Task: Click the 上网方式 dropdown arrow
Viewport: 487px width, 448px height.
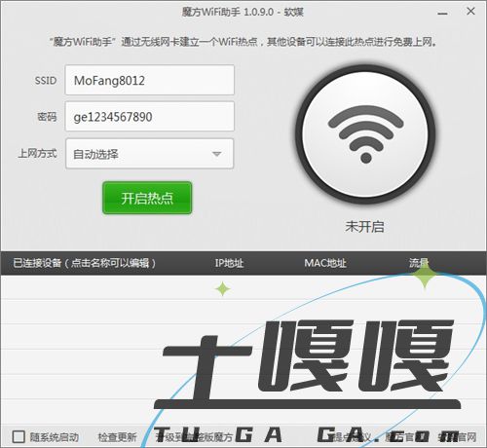Action: [x=216, y=154]
